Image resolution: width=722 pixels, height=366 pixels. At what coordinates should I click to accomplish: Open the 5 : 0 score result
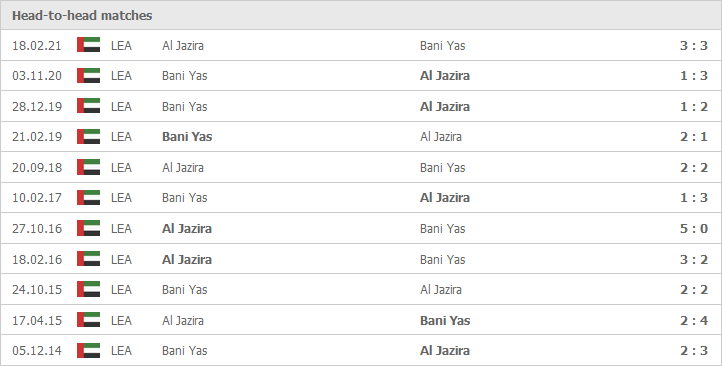[x=693, y=228]
